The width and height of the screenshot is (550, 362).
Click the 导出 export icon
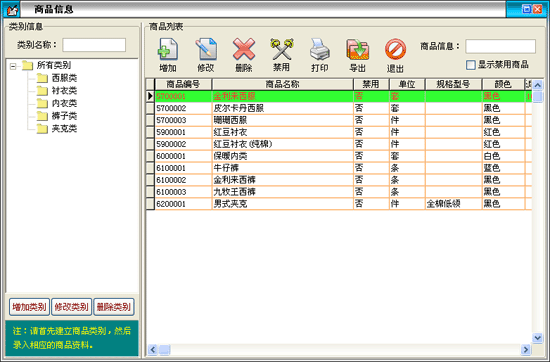pos(357,50)
